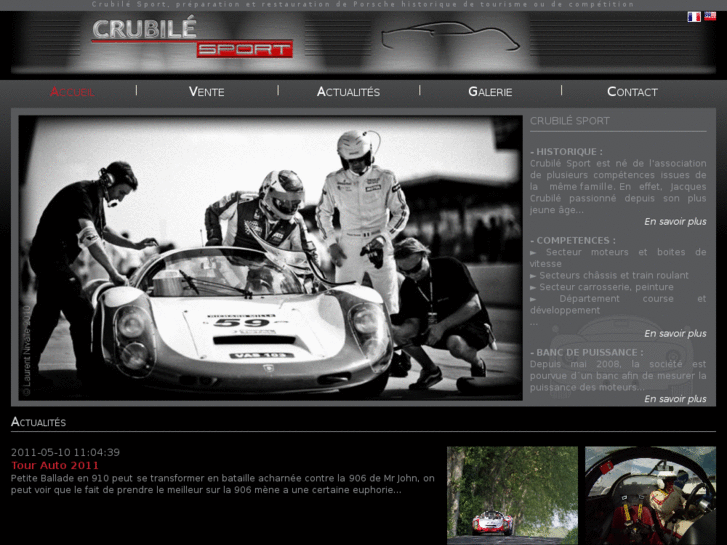The height and width of the screenshot is (545, 727).
Task: Open the main Porsche 910 pit-stop photo
Action: [x=270, y=257]
